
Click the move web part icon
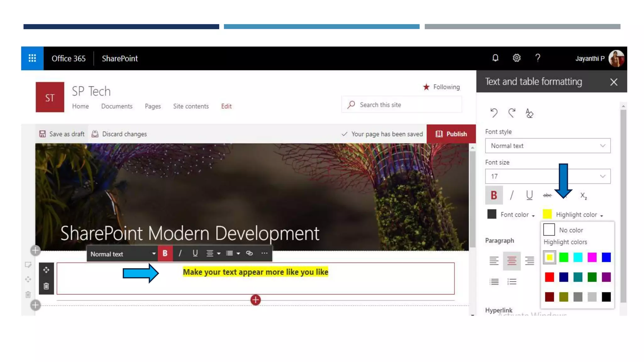[x=46, y=270]
